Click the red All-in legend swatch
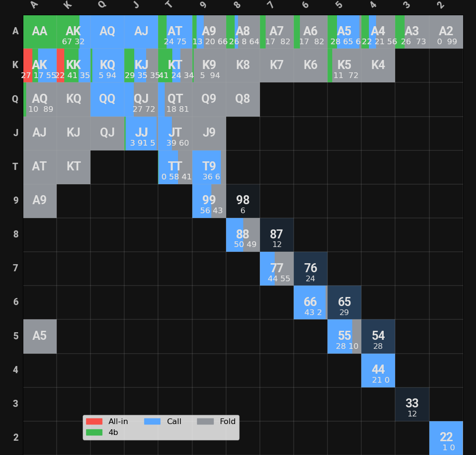 [94, 422]
